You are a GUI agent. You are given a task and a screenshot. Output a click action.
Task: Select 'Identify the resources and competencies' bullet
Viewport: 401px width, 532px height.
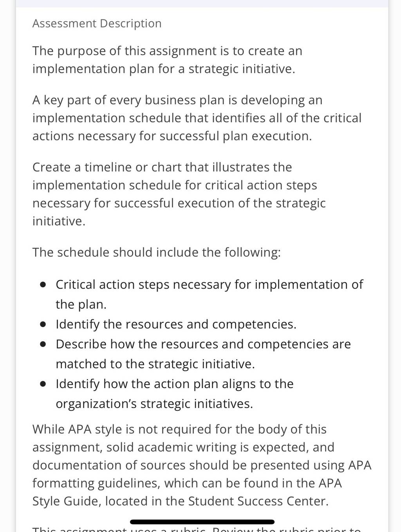(x=176, y=324)
